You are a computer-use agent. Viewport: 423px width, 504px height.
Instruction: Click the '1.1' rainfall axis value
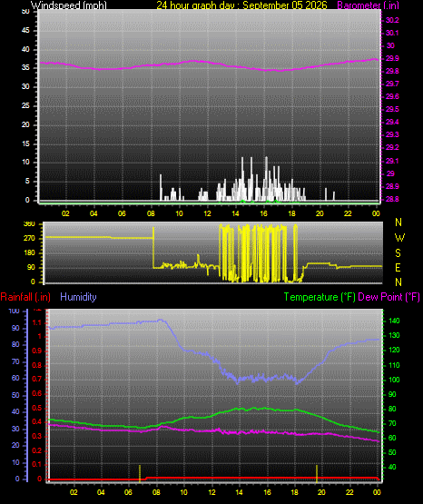(x=37, y=322)
